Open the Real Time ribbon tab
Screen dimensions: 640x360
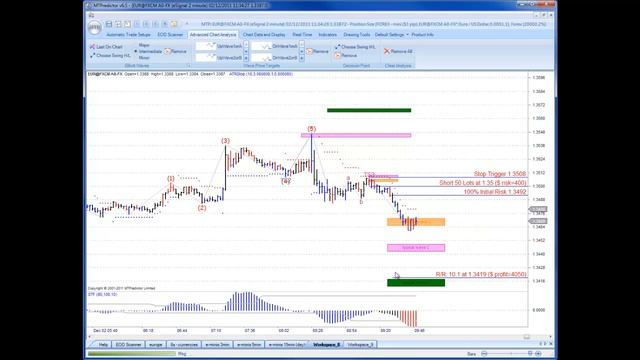(302, 35)
